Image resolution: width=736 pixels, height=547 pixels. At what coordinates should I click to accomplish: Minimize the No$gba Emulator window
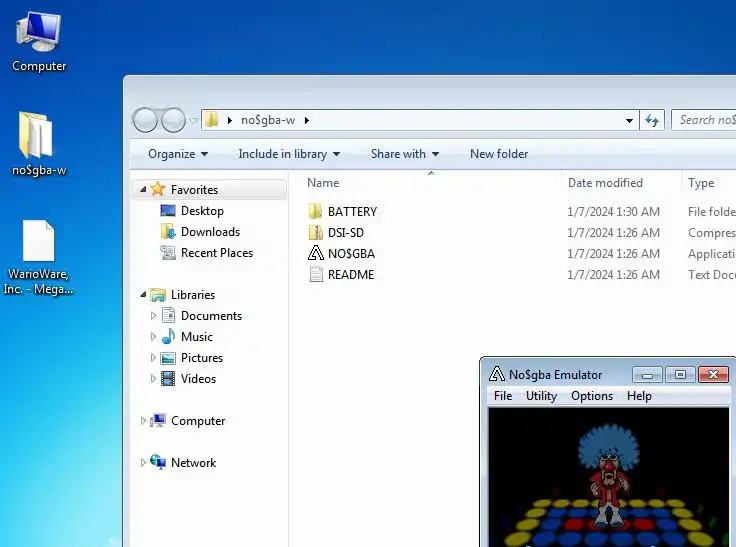[x=647, y=375]
